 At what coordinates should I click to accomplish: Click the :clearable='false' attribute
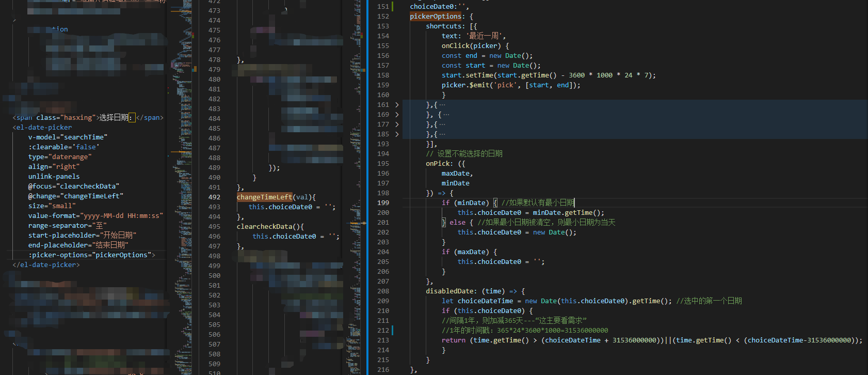[x=64, y=147]
